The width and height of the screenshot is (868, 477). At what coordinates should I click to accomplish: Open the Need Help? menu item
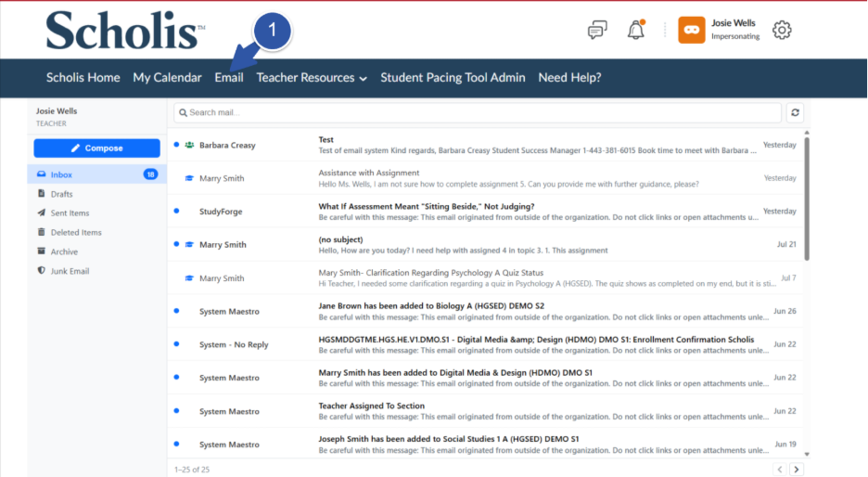point(569,78)
